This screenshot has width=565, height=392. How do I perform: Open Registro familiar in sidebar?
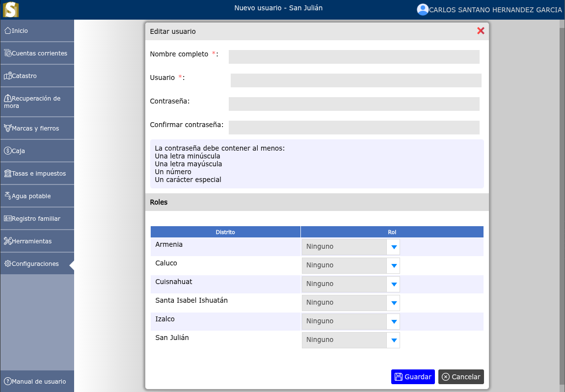36,219
